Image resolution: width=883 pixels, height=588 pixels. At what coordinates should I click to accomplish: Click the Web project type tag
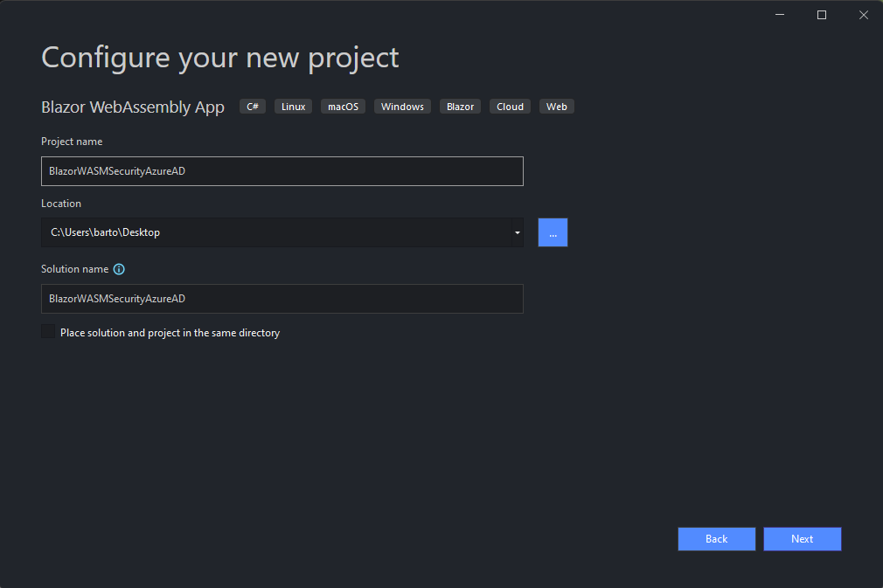(557, 107)
